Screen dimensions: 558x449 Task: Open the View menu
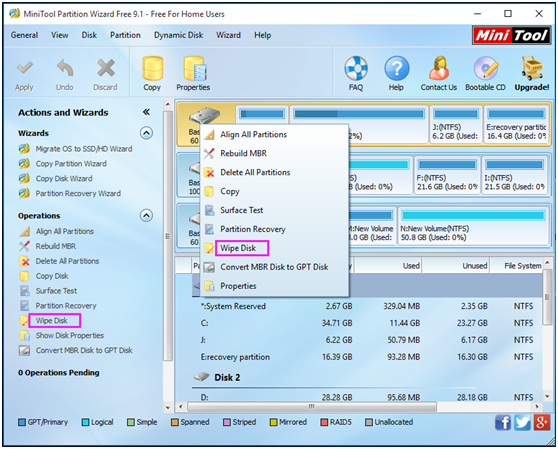coord(59,35)
